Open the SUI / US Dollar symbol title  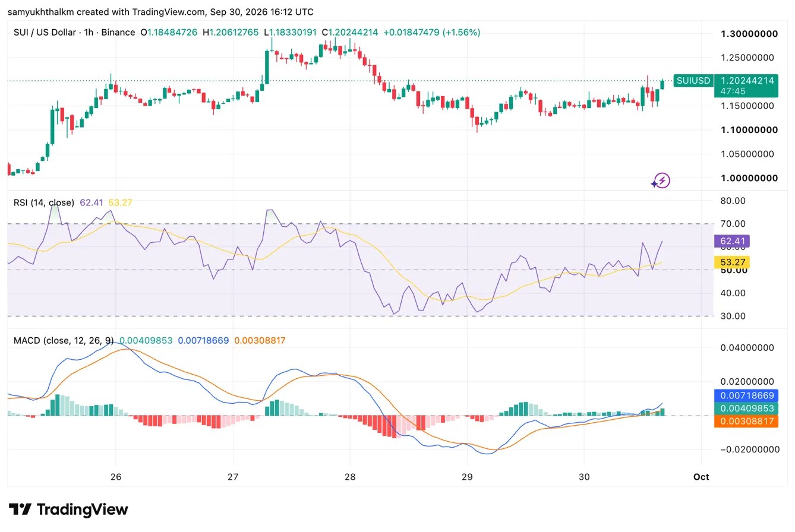[x=74, y=32]
